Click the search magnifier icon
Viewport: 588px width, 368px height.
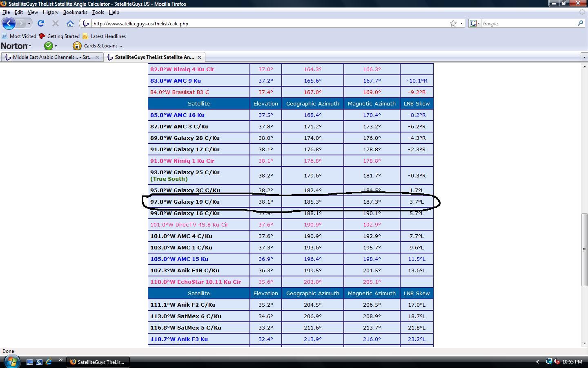580,23
